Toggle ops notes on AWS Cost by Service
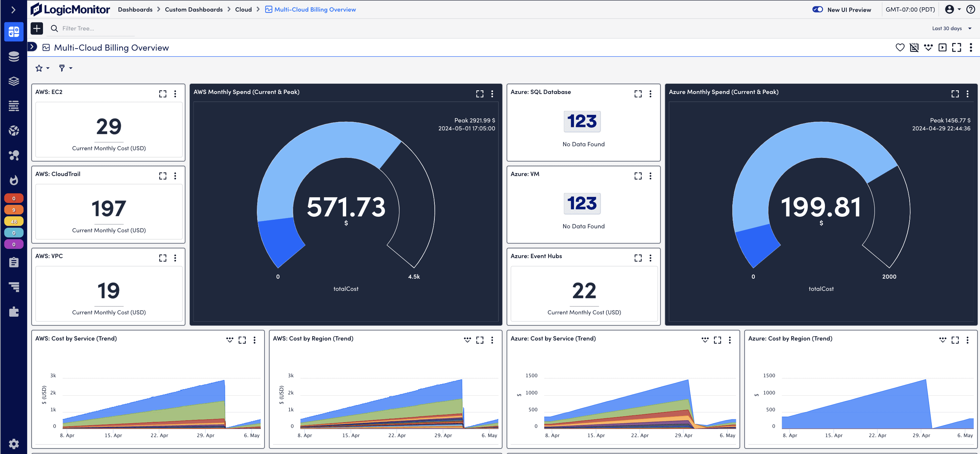 (230, 340)
